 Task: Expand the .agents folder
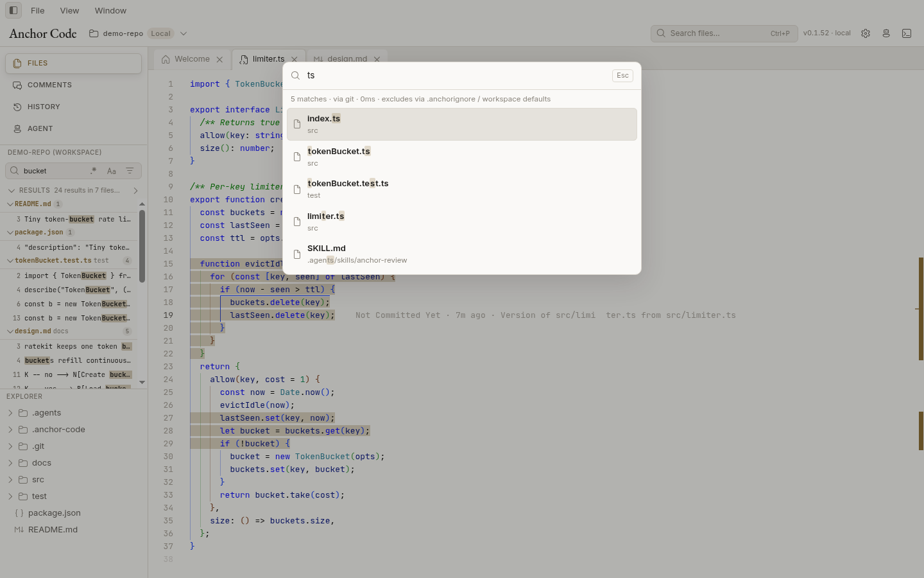tap(10, 413)
